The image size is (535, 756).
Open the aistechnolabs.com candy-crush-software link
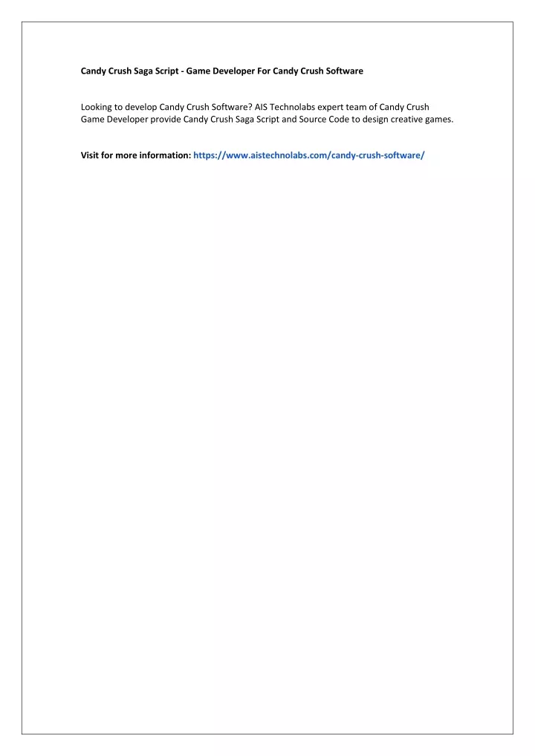point(309,155)
